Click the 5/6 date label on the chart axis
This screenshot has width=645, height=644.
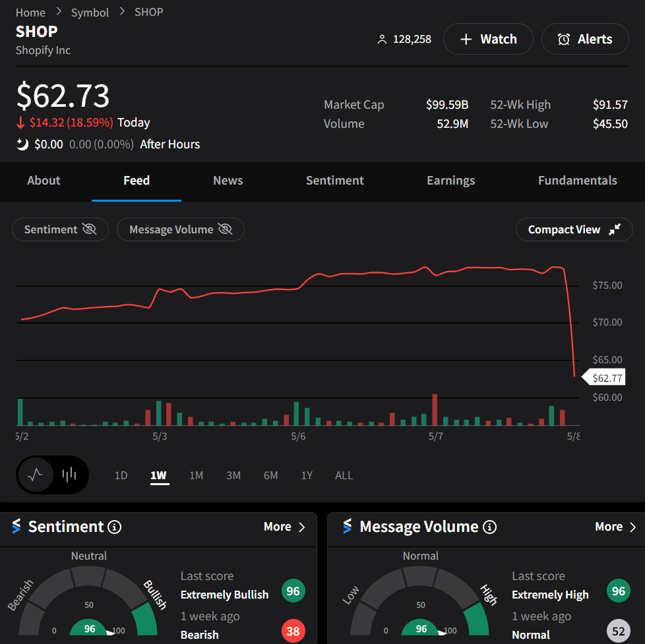[x=298, y=436]
